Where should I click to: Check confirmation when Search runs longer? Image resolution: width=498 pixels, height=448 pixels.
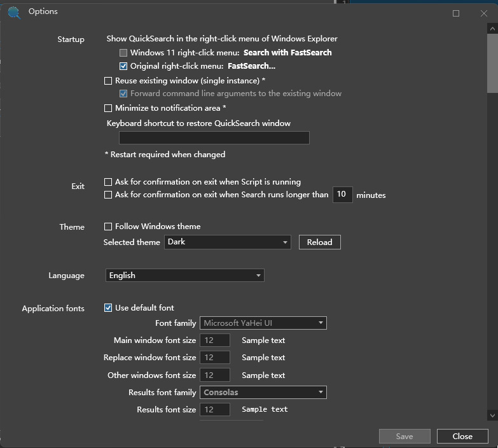click(x=108, y=195)
